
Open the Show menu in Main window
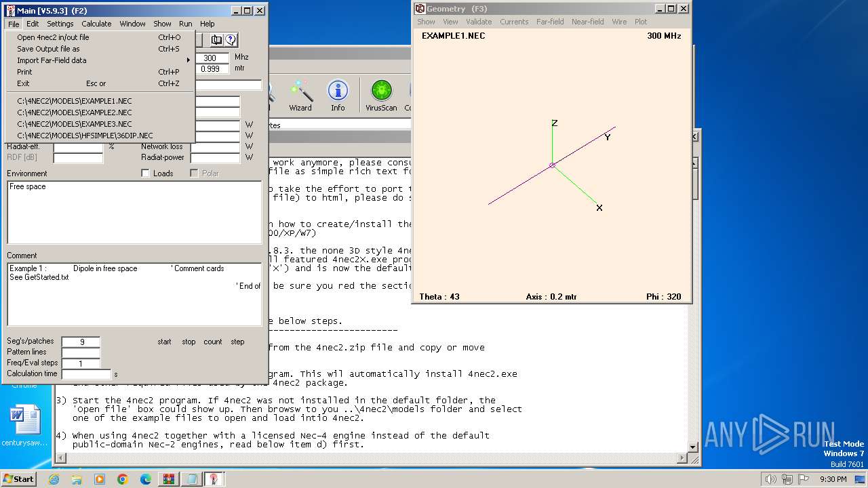(x=162, y=24)
